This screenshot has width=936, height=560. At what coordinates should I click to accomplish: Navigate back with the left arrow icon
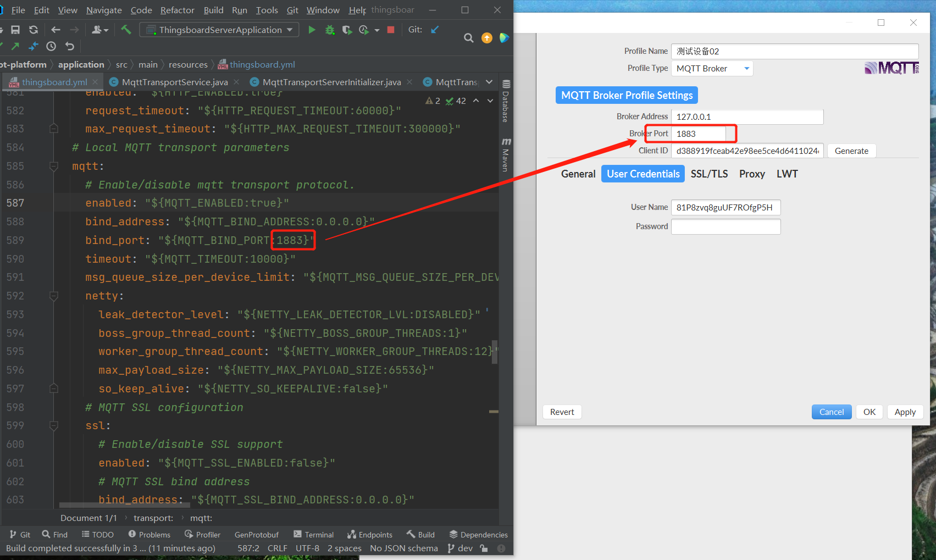56,30
